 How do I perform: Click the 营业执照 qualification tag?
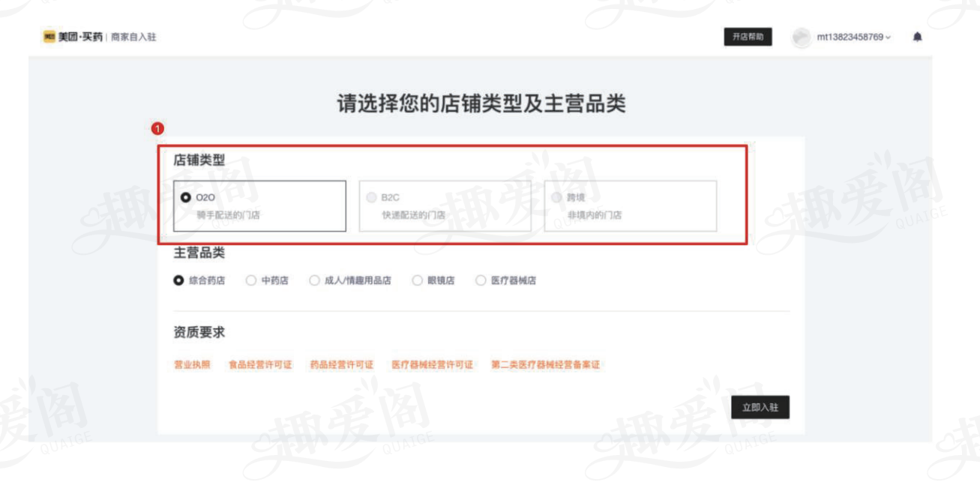pos(192,365)
